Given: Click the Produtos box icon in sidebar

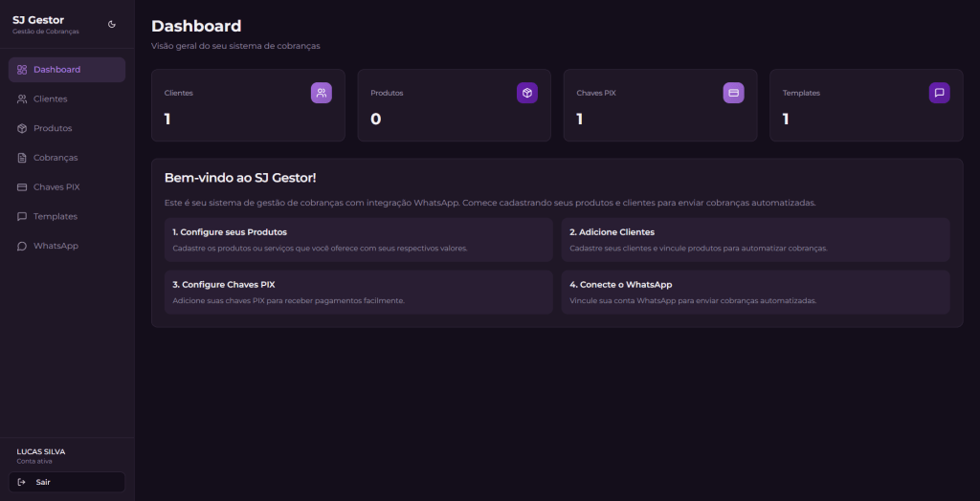Looking at the screenshot, I should [x=22, y=128].
